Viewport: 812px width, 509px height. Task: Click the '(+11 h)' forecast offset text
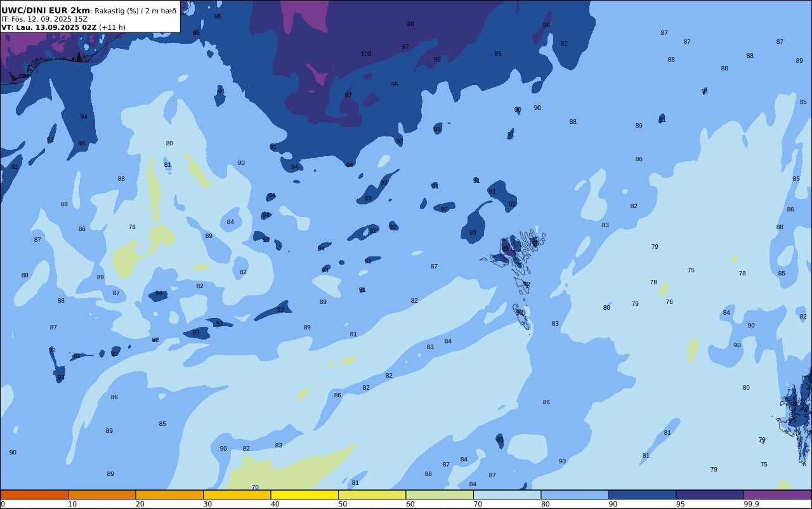pyautogui.click(x=112, y=27)
